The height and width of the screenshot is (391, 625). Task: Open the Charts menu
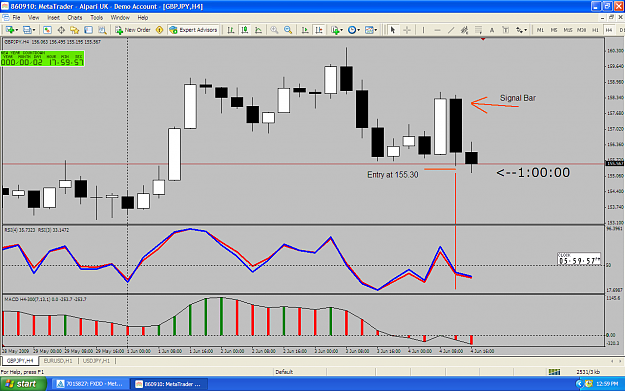click(x=75, y=18)
